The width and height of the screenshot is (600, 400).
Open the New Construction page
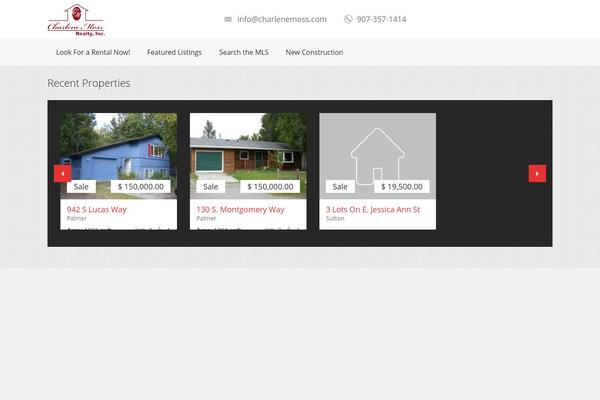coord(314,52)
